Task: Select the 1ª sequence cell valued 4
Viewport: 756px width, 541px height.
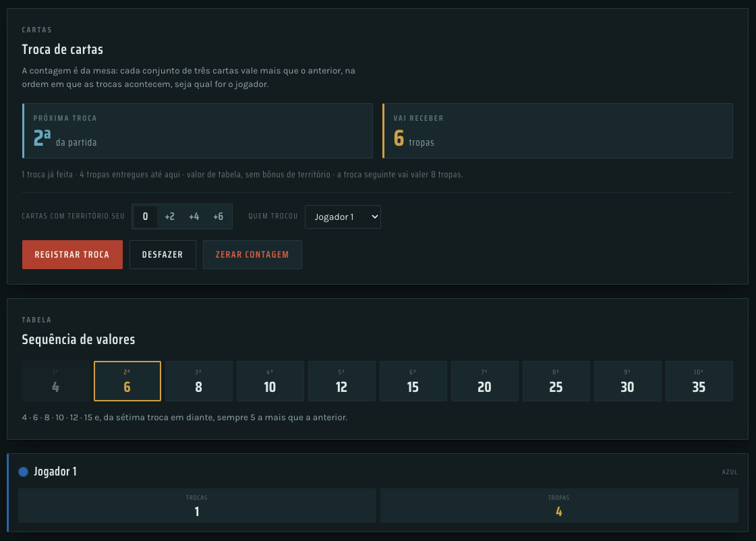Action: [x=55, y=381]
